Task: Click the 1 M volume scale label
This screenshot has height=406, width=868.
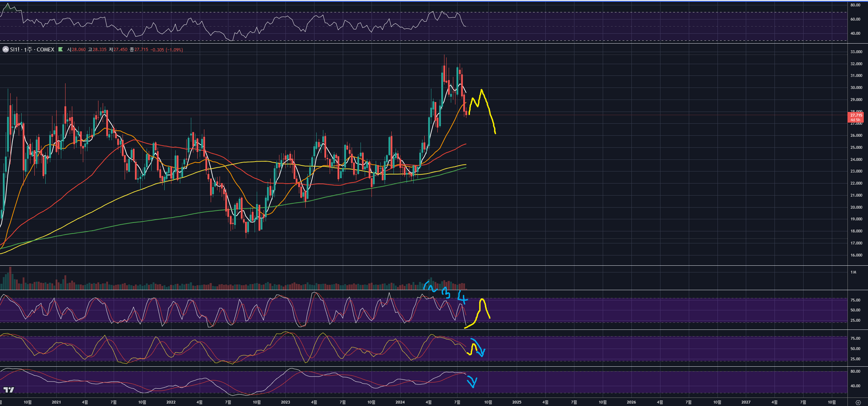Action: (853, 272)
